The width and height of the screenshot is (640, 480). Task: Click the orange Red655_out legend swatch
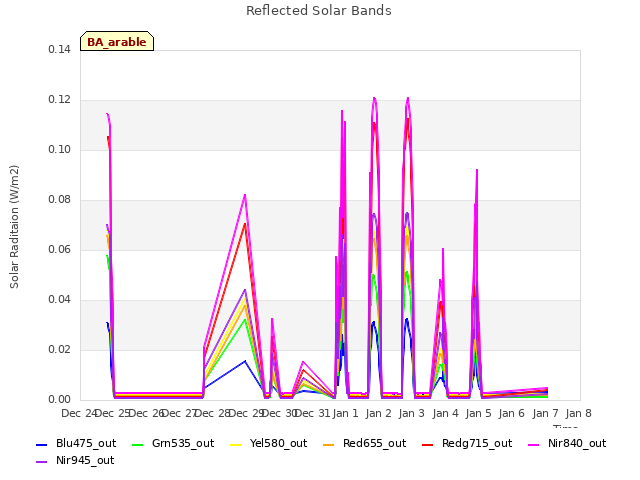point(328,444)
